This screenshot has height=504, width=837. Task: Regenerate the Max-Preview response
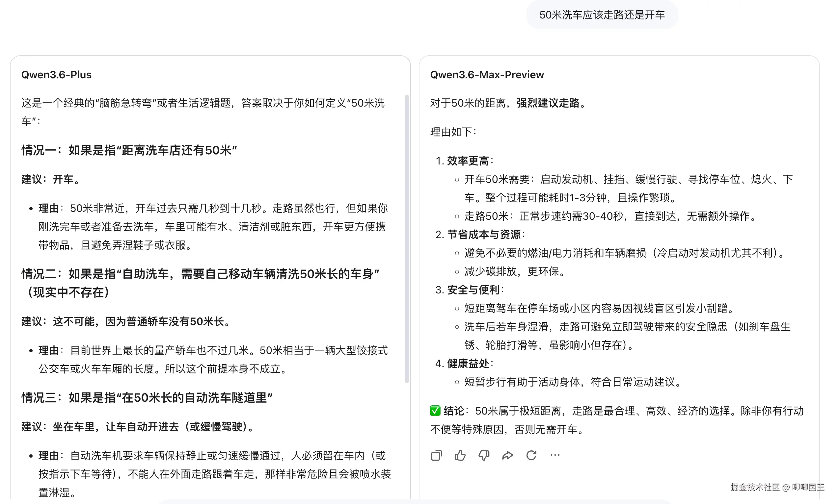[532, 455]
